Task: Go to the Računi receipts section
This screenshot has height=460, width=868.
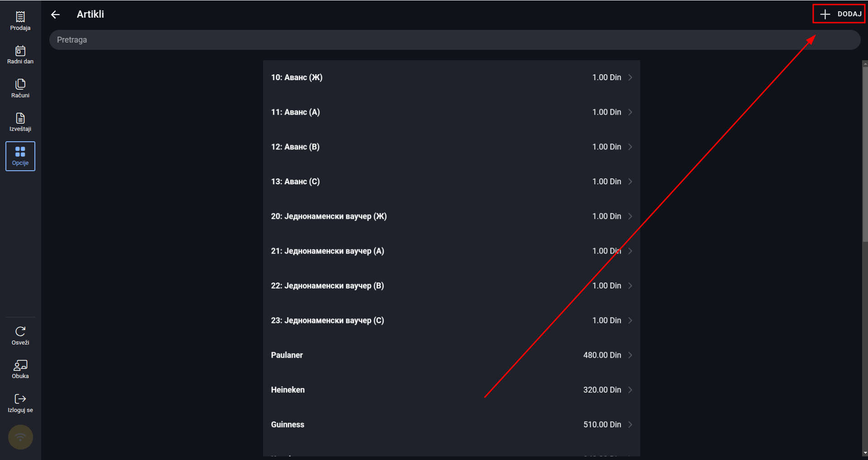Action: click(x=20, y=89)
